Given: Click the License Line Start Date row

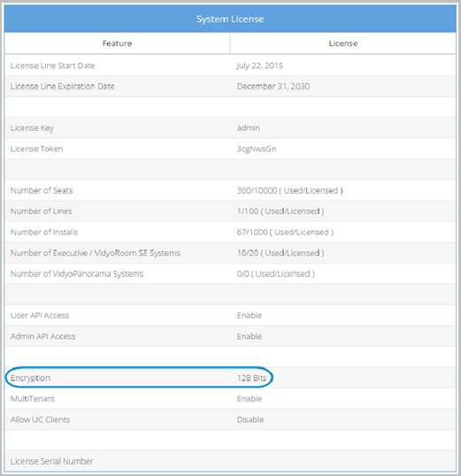Looking at the screenshot, I should coord(230,65).
